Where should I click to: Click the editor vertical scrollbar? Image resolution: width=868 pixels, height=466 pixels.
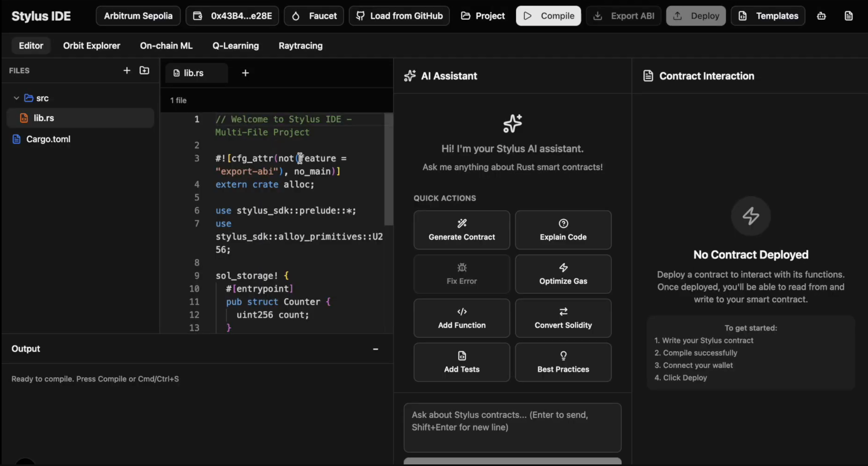[388, 169]
